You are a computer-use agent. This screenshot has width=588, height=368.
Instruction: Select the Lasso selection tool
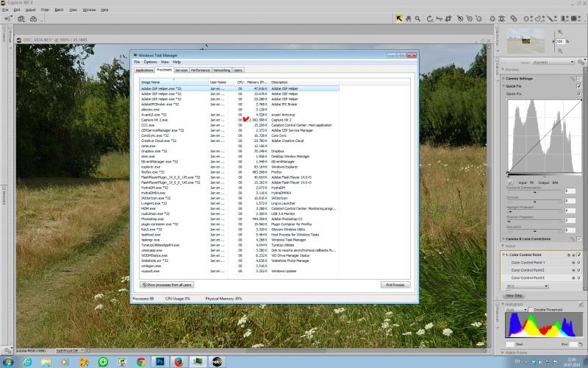(538, 18)
